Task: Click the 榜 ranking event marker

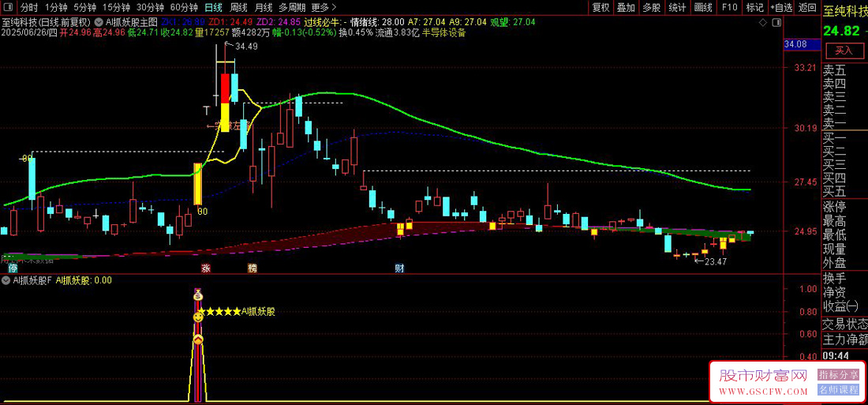Action: (253, 268)
